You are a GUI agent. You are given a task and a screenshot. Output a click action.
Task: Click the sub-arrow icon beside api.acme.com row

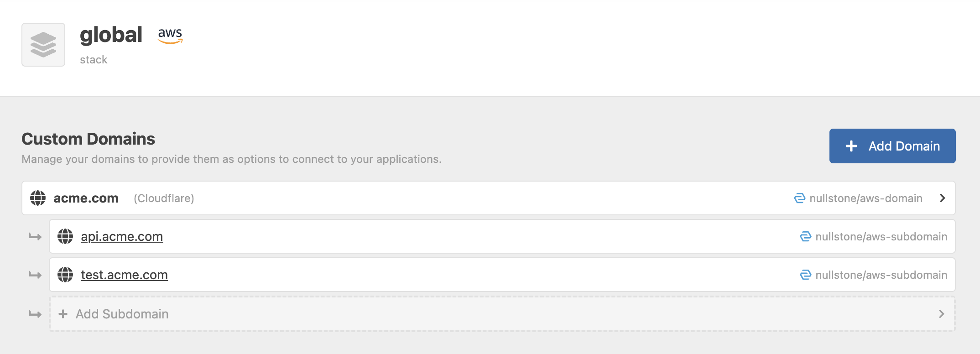(x=35, y=236)
